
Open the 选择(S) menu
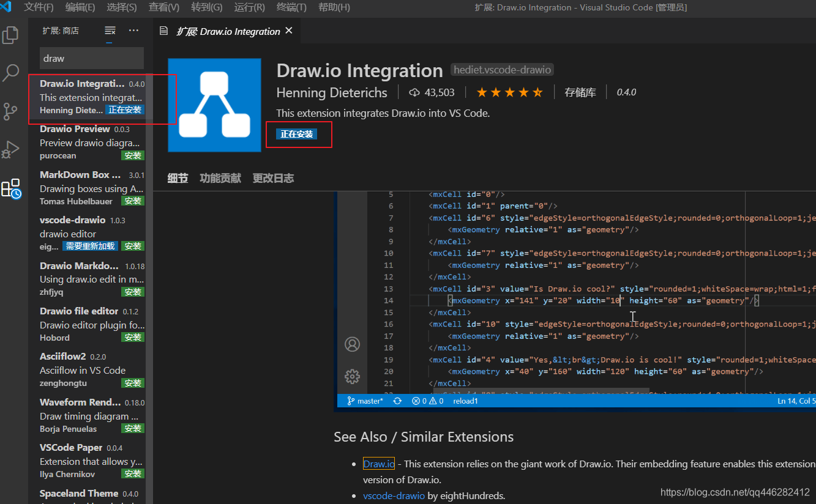tap(122, 7)
